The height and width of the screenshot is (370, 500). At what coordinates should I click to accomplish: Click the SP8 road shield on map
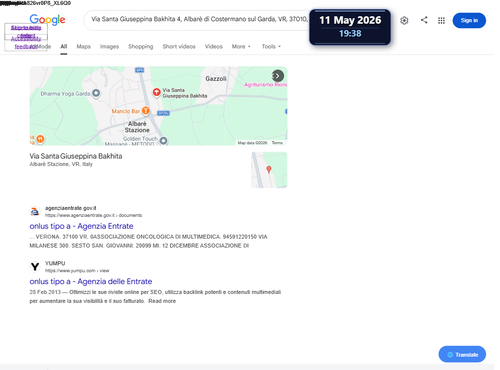(x=139, y=70)
